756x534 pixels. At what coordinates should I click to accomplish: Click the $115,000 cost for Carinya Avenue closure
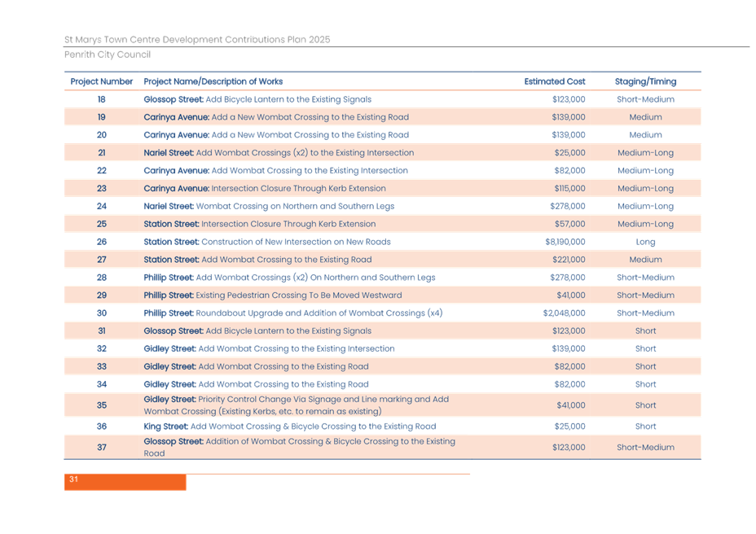pos(568,189)
